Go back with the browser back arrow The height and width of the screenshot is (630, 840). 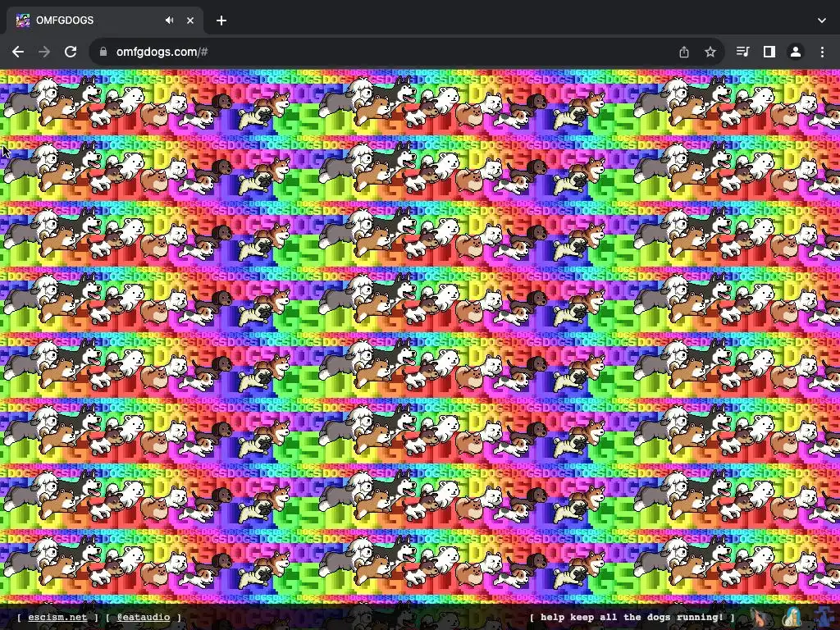click(18, 52)
